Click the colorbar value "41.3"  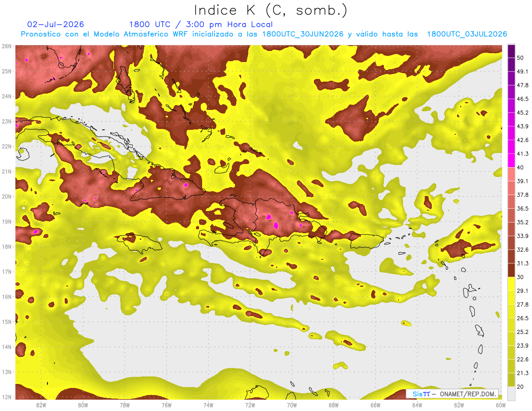tap(523, 153)
